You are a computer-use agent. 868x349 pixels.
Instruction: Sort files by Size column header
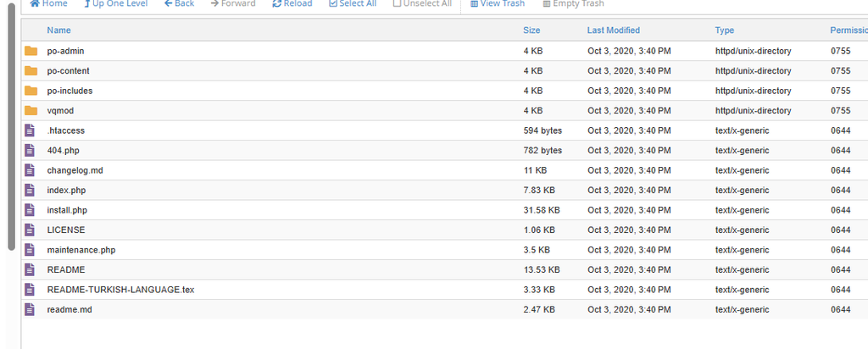[x=531, y=30]
